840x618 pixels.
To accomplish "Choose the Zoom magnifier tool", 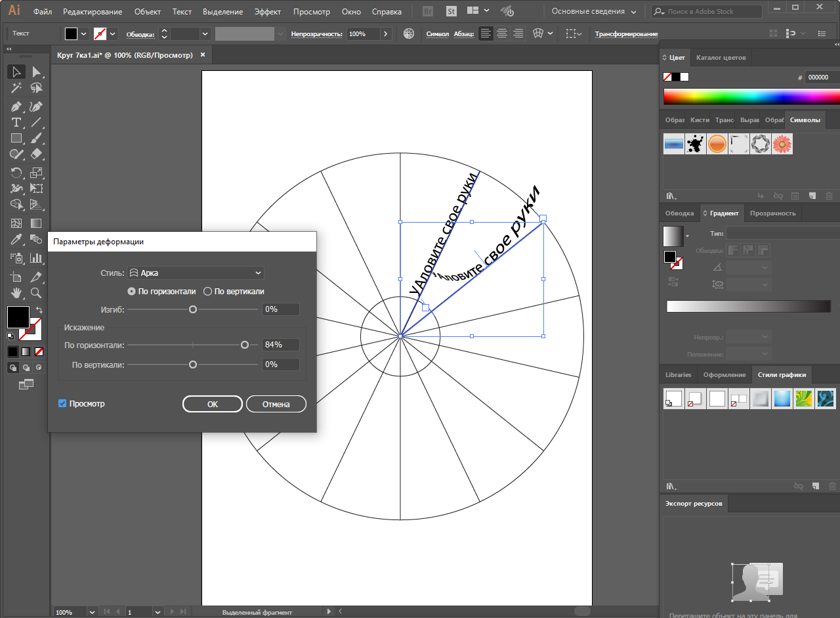I will point(37,293).
